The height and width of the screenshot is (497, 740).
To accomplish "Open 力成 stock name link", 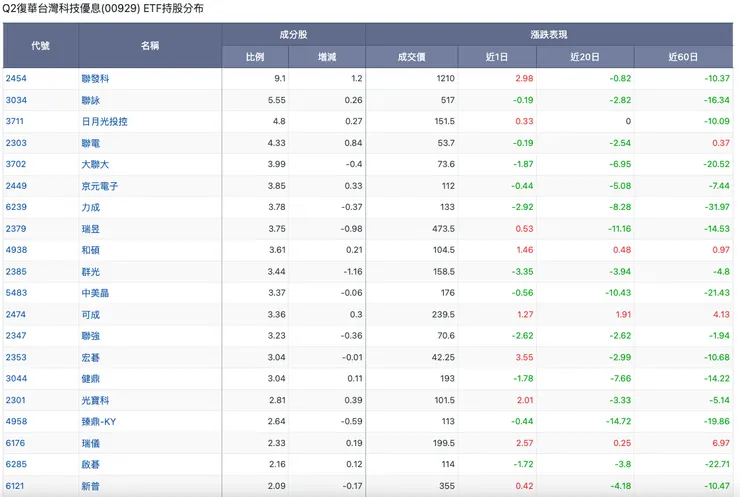I will click(91, 207).
